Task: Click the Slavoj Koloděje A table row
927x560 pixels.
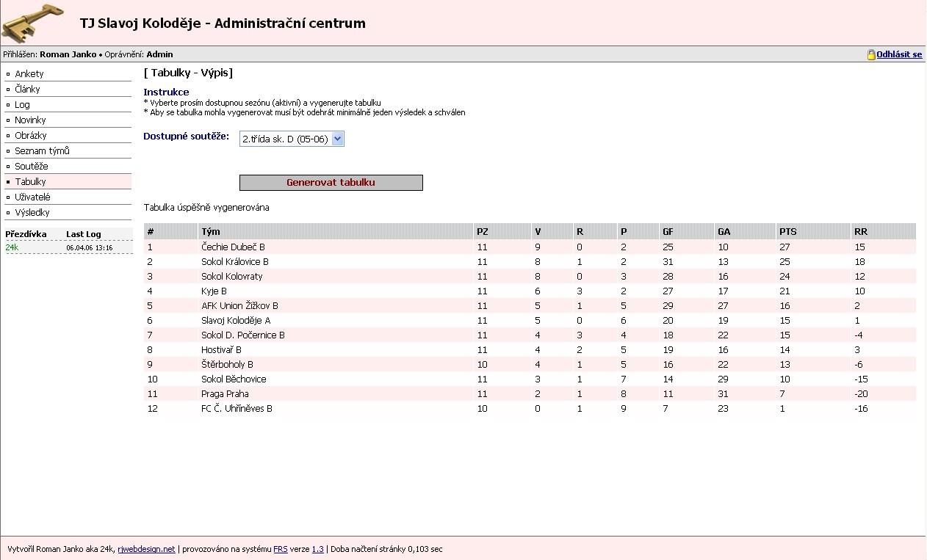Action: click(x=236, y=321)
